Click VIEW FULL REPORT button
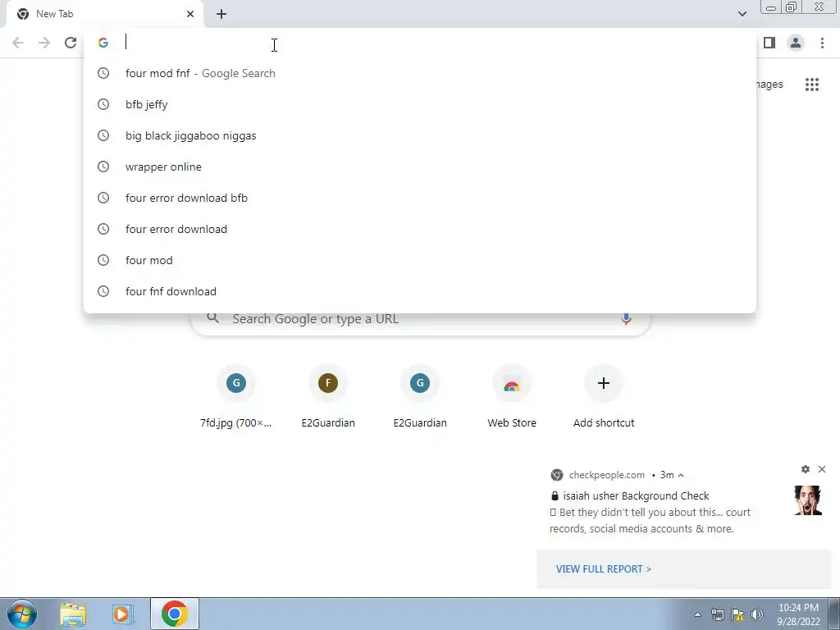Screen dimensions: 840x630 coord(604,569)
